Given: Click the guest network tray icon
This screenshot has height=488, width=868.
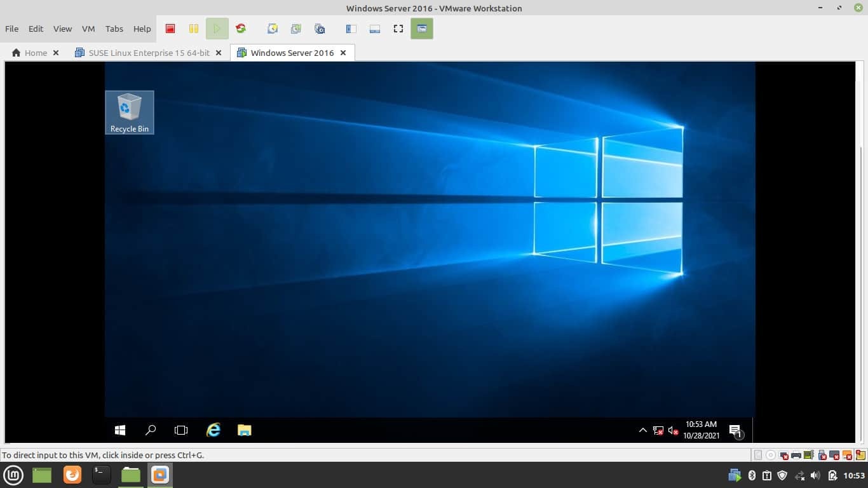Looking at the screenshot, I should click(x=658, y=430).
